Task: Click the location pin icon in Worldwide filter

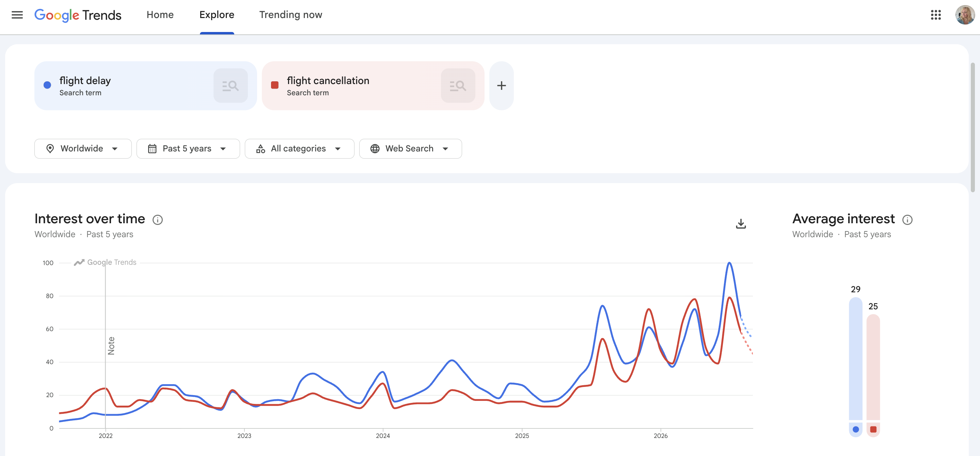Action: (50, 149)
